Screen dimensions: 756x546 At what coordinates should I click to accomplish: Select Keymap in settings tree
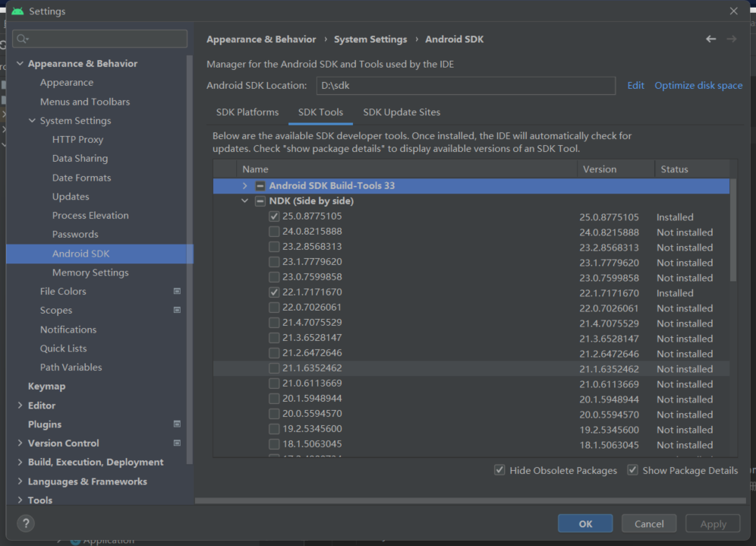(46, 386)
